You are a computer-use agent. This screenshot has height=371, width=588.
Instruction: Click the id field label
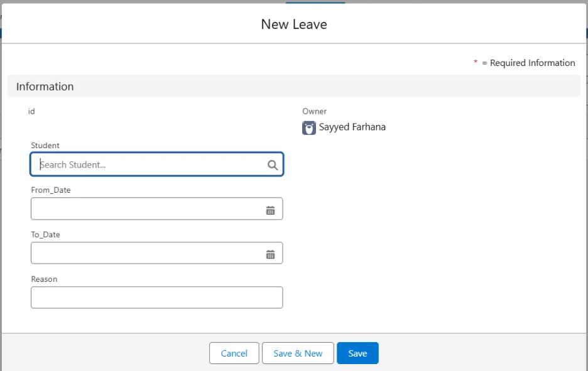tap(31, 111)
